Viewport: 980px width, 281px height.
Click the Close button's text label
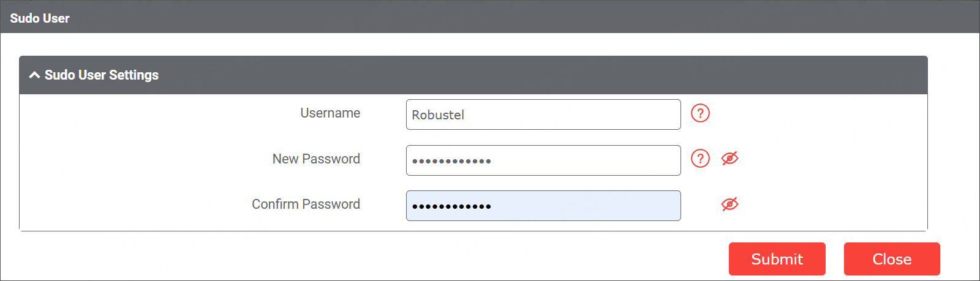click(x=892, y=259)
